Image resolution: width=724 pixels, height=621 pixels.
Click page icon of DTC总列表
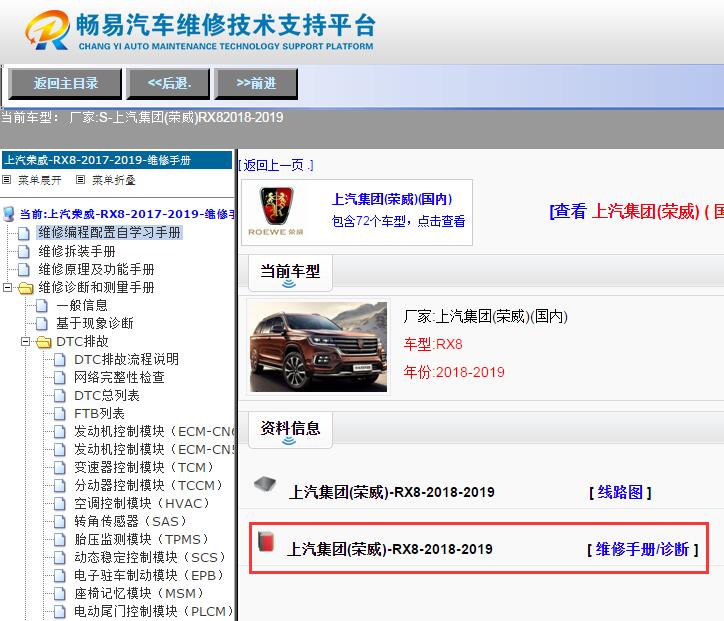pyautogui.click(x=60, y=396)
